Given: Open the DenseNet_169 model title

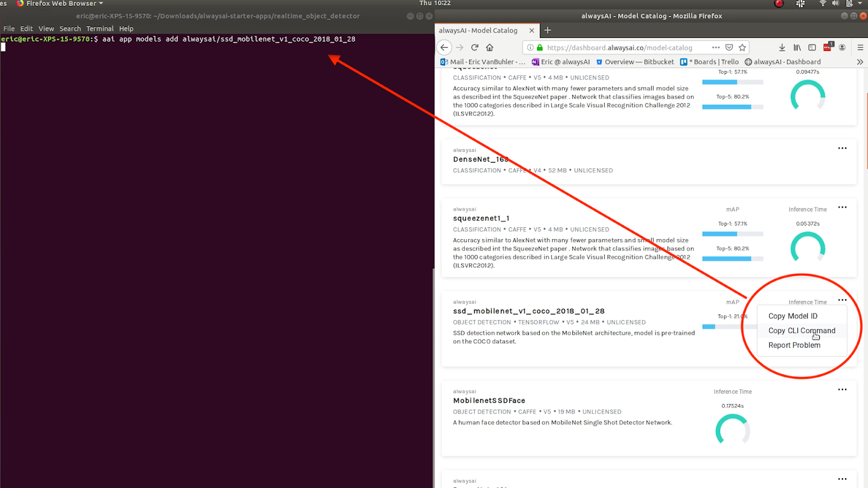Looking at the screenshot, I should click(481, 159).
